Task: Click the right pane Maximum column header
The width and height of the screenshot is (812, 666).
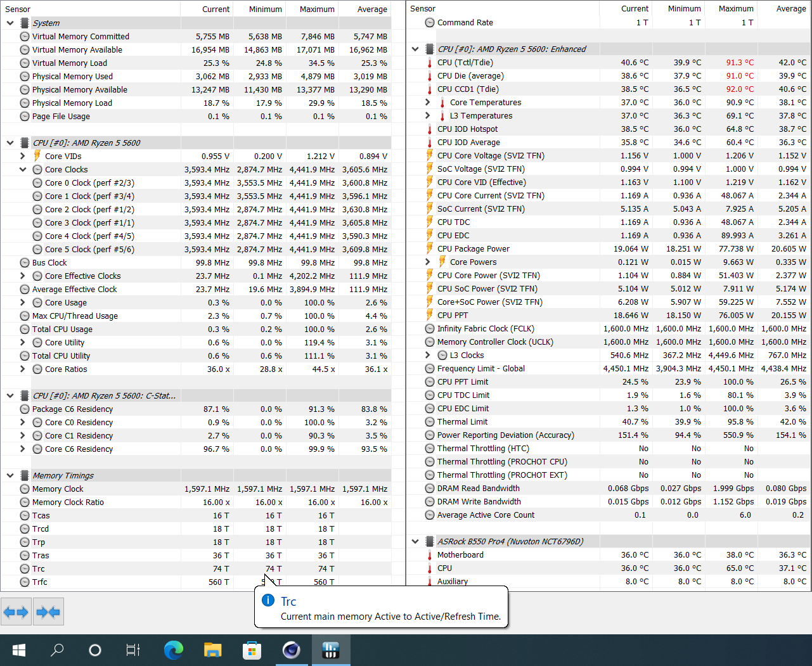Action: point(731,8)
